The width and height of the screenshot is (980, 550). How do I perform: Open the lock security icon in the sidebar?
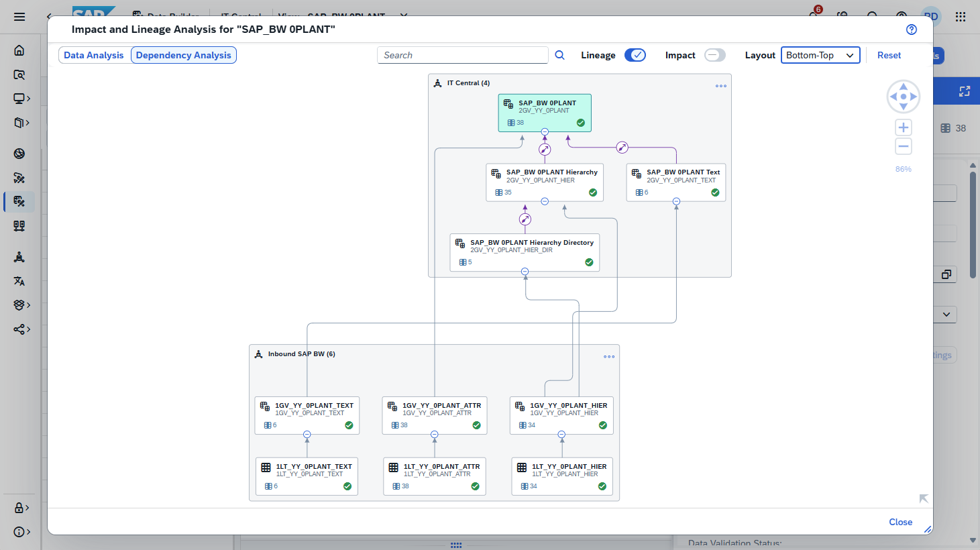19,508
